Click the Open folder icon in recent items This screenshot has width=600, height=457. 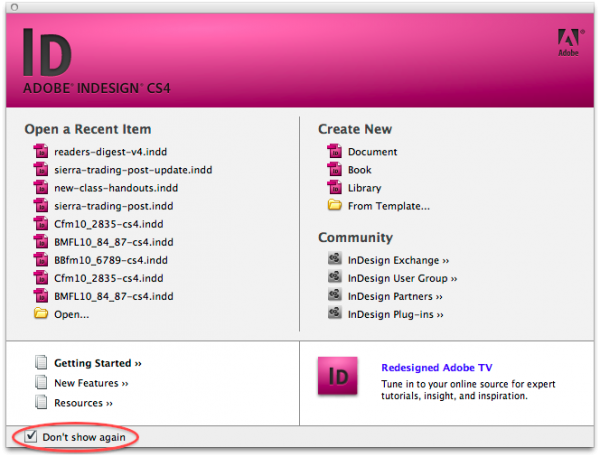click(41, 314)
